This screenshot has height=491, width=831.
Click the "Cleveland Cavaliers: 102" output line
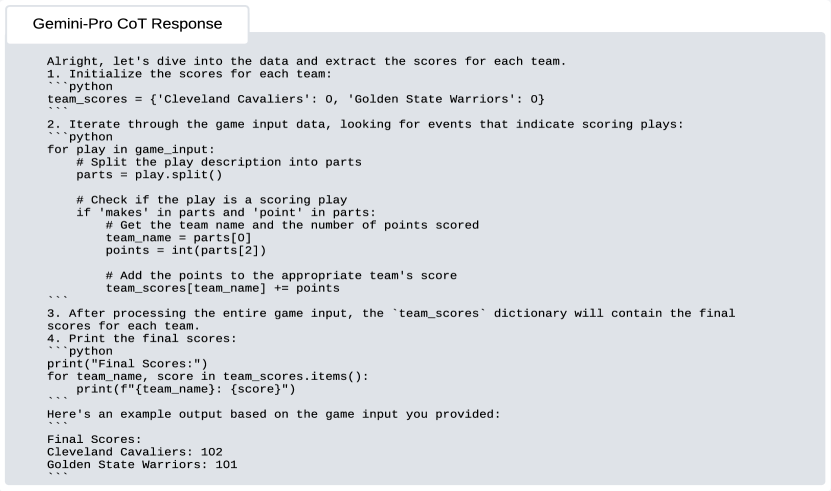click(134, 451)
